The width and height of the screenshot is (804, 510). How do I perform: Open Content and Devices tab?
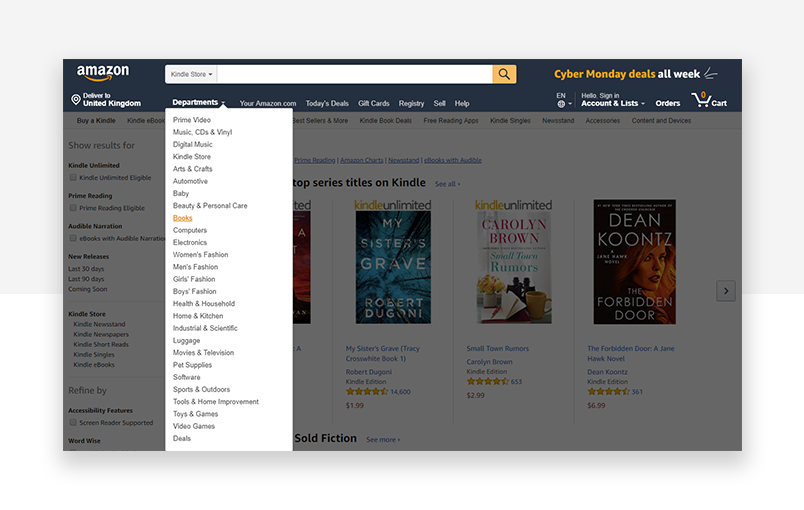tap(661, 120)
